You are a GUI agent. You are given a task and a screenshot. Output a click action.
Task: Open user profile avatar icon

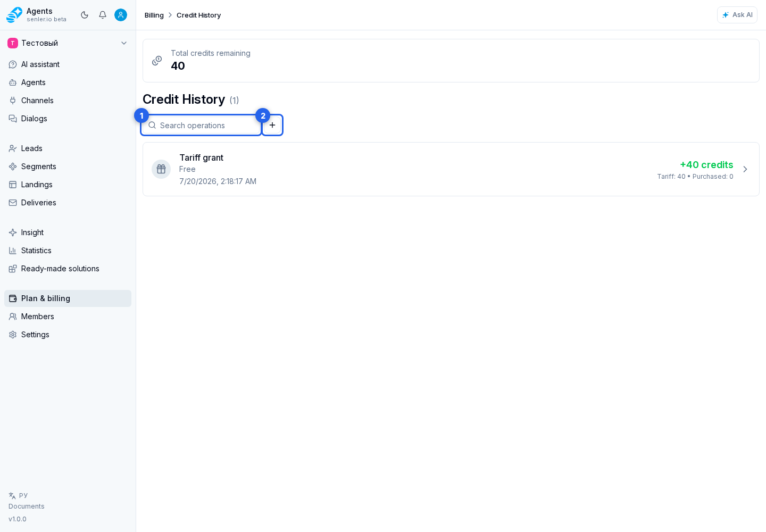pos(121,15)
